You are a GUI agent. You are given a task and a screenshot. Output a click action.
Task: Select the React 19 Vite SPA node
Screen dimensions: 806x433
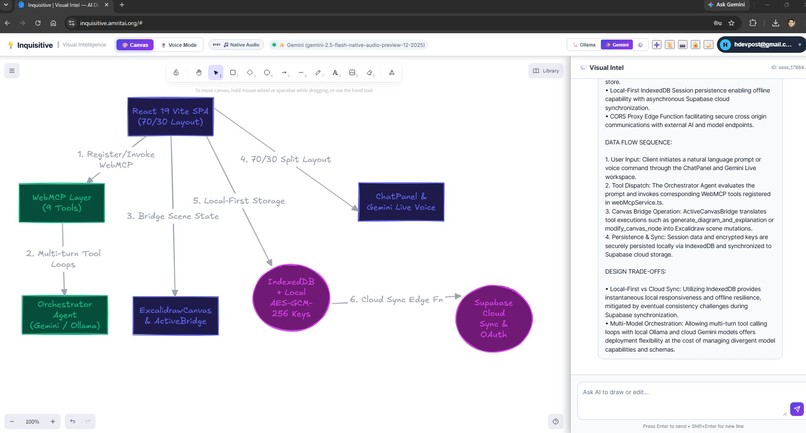click(171, 117)
